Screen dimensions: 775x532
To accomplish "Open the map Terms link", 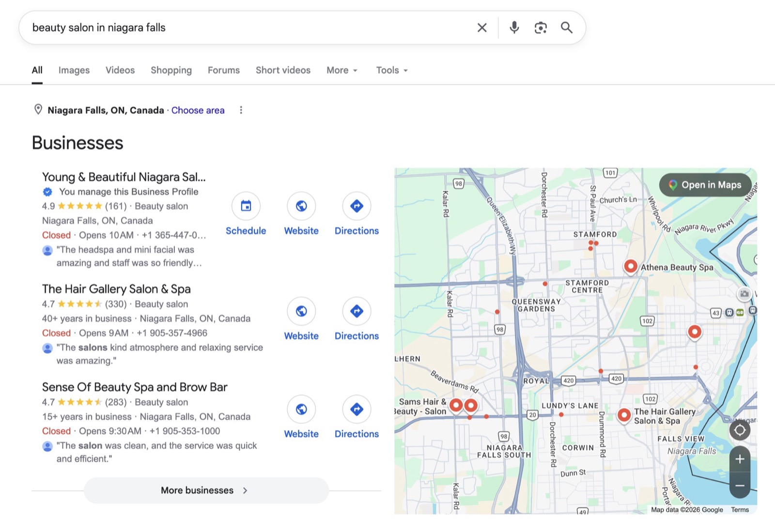I will click(x=740, y=510).
